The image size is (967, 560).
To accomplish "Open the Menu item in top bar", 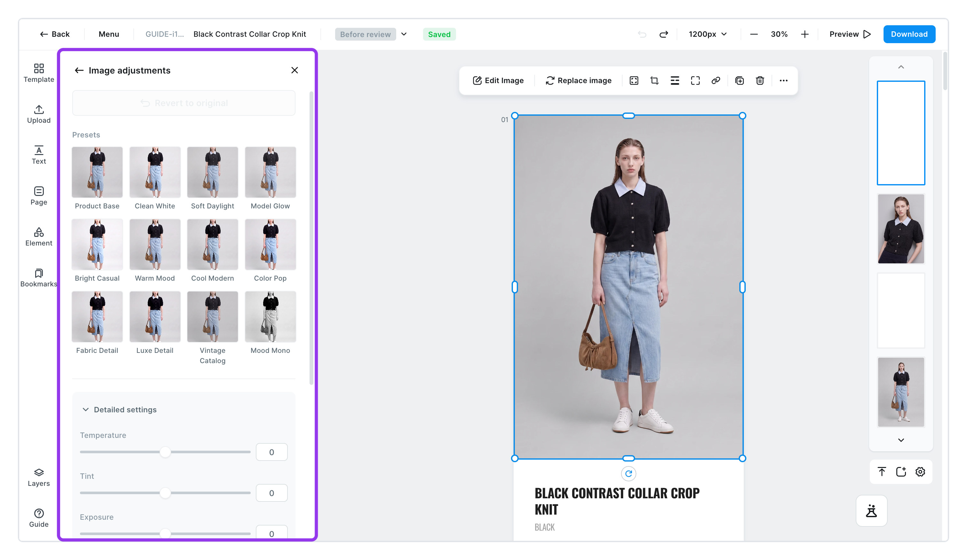I will (109, 34).
